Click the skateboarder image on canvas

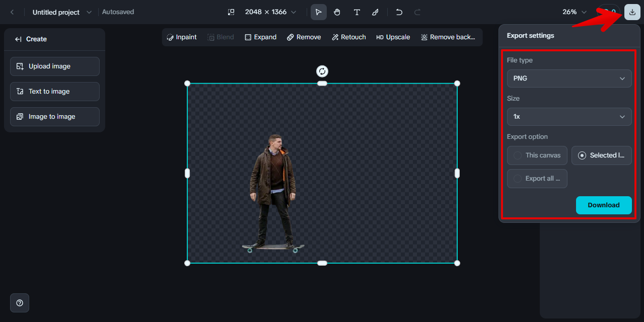pyautogui.click(x=273, y=194)
